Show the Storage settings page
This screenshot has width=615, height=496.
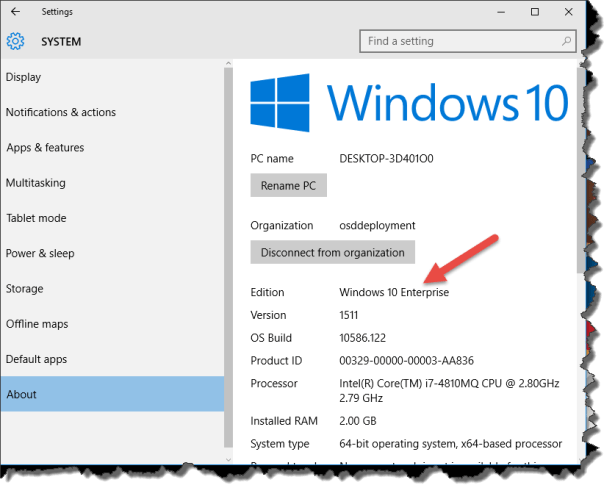pyautogui.click(x=25, y=289)
